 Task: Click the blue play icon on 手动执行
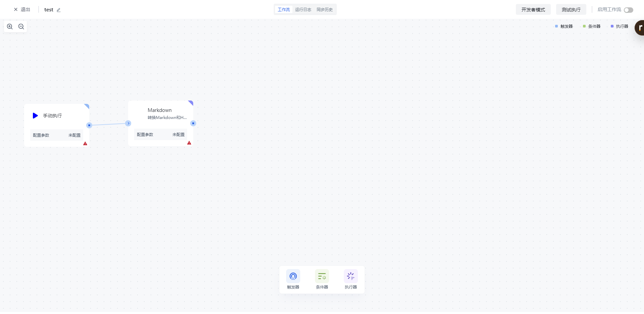point(35,116)
